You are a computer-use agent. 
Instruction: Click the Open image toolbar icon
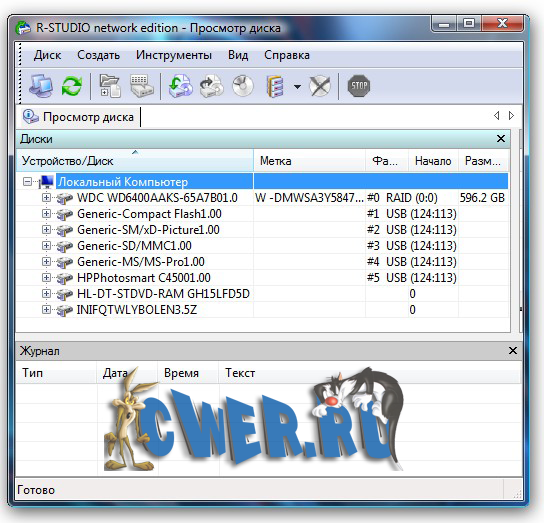click(x=181, y=86)
